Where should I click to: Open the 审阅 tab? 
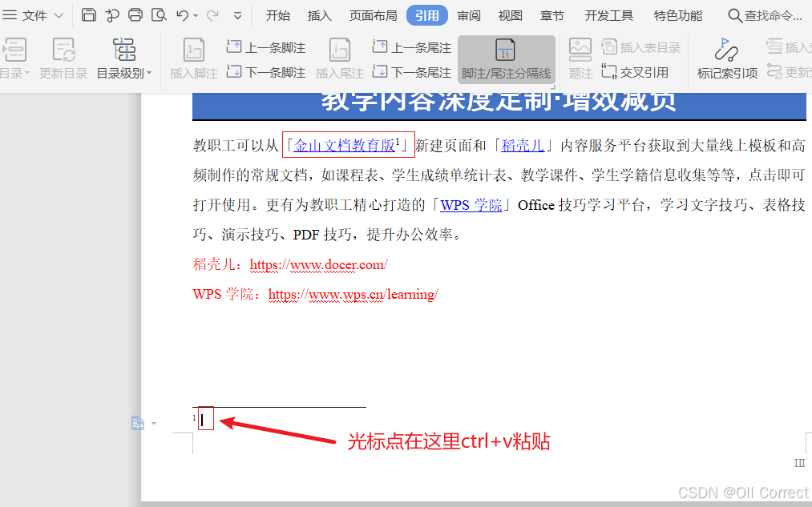point(469,15)
